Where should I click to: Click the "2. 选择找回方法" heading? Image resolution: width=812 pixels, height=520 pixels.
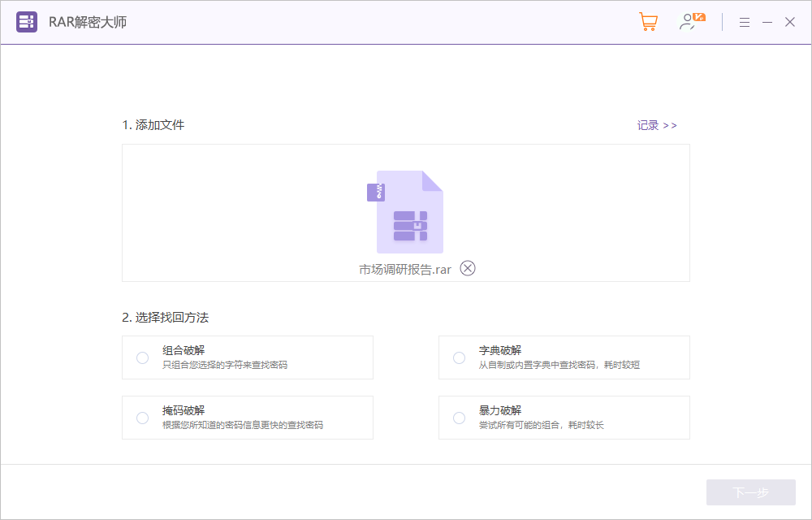point(166,317)
